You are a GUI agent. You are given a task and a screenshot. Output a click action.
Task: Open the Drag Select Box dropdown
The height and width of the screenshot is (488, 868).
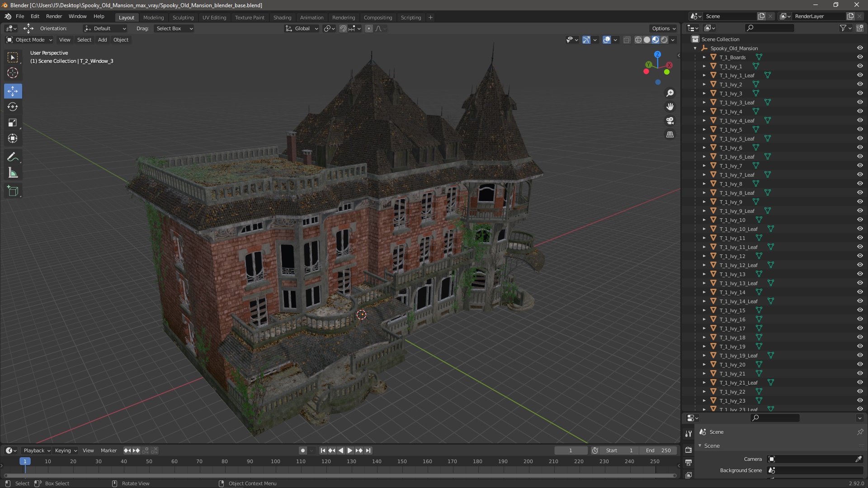click(x=174, y=28)
